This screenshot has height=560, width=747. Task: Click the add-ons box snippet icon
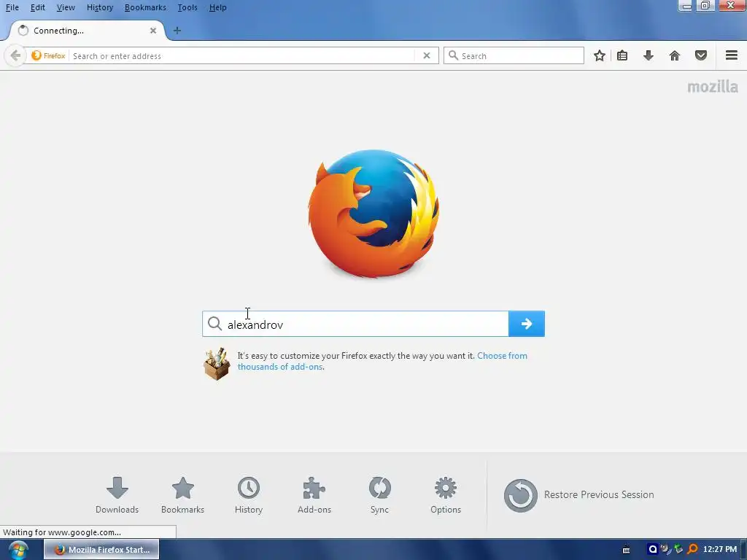pyautogui.click(x=217, y=364)
